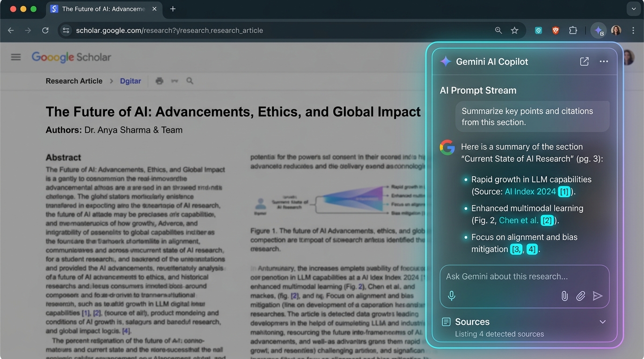Click the AI Prompt Stream heading
Image resolution: width=644 pixels, height=359 pixels.
(478, 90)
